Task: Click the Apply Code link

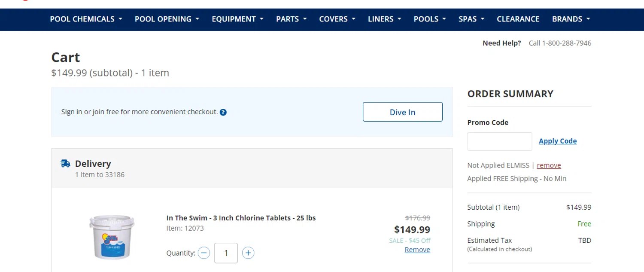Action: click(x=557, y=141)
